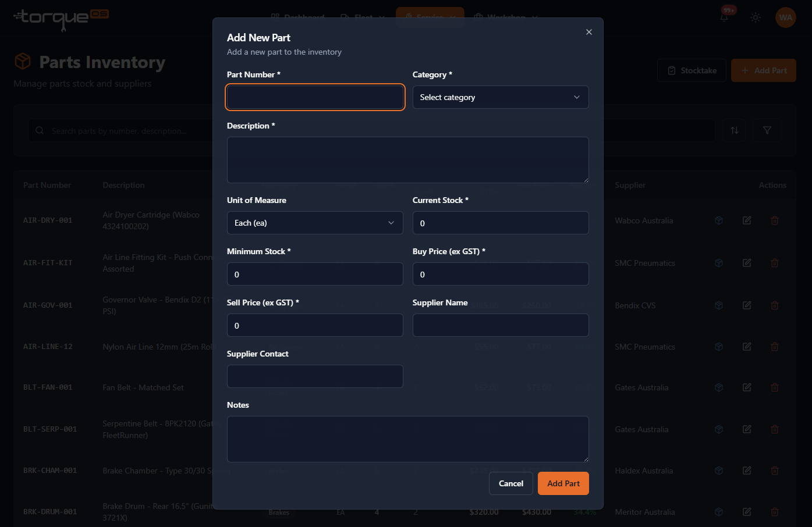Viewport: 812px width, 527px height.
Task: Open the filter funnel icon
Action: click(767, 130)
